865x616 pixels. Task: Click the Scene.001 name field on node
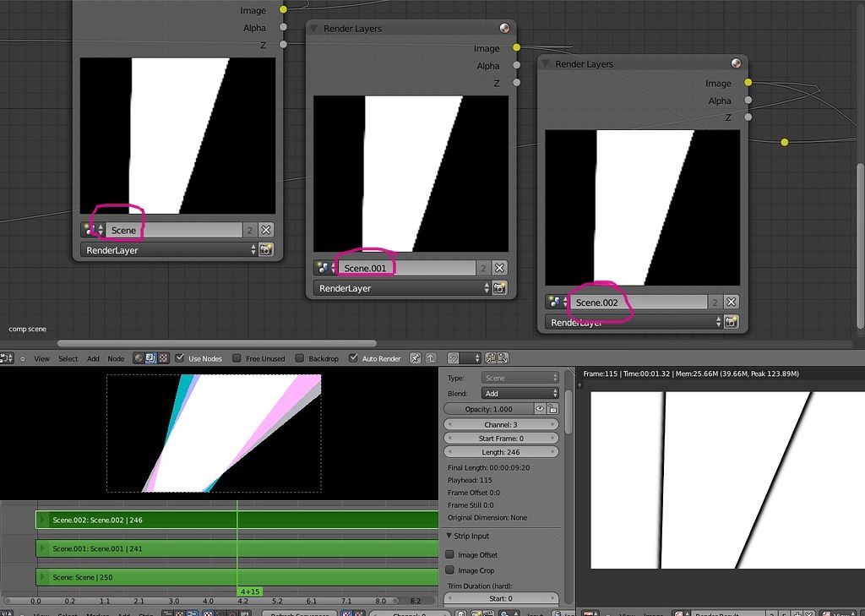(x=406, y=268)
